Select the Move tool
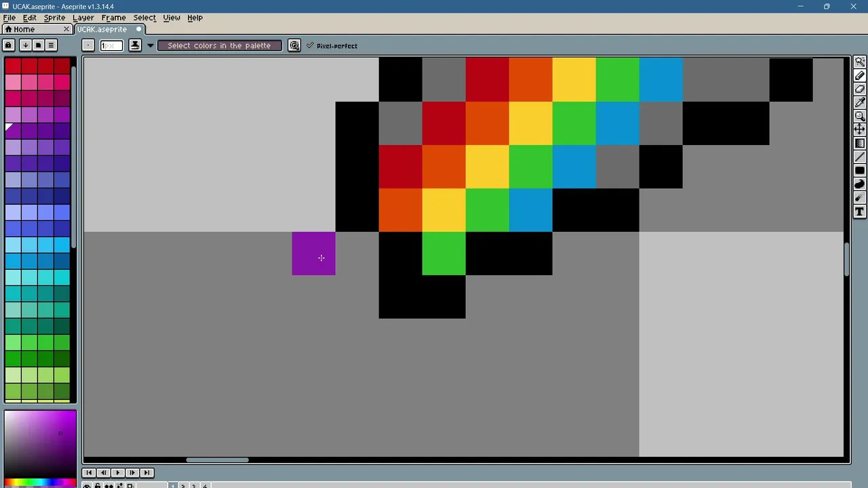This screenshot has width=868, height=488. click(860, 129)
